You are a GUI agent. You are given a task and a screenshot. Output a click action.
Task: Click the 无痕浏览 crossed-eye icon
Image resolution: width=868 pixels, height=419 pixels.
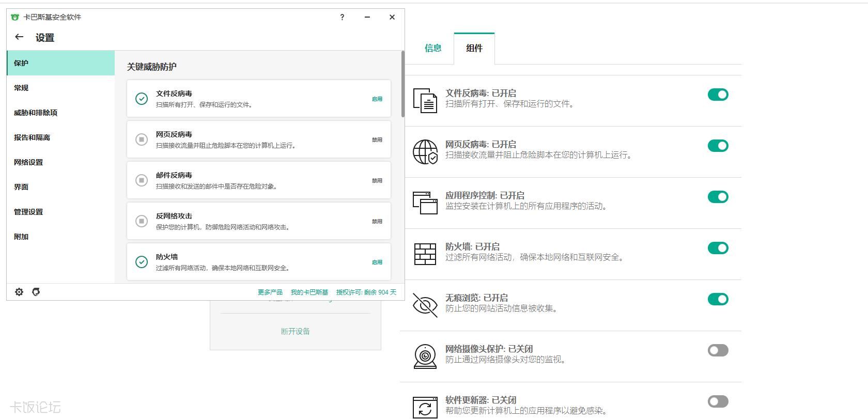click(x=425, y=305)
